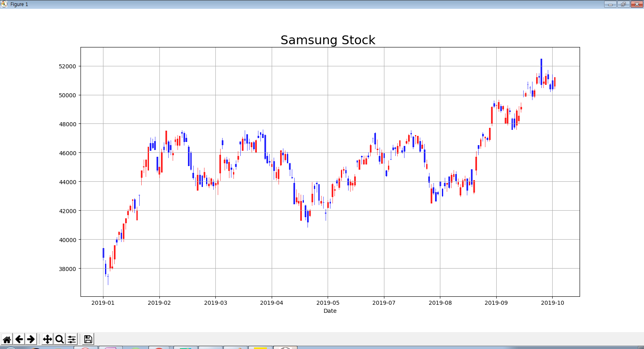Click the 2019-08 x-axis tick label
Screen dimensions: 644x349
coord(440,303)
